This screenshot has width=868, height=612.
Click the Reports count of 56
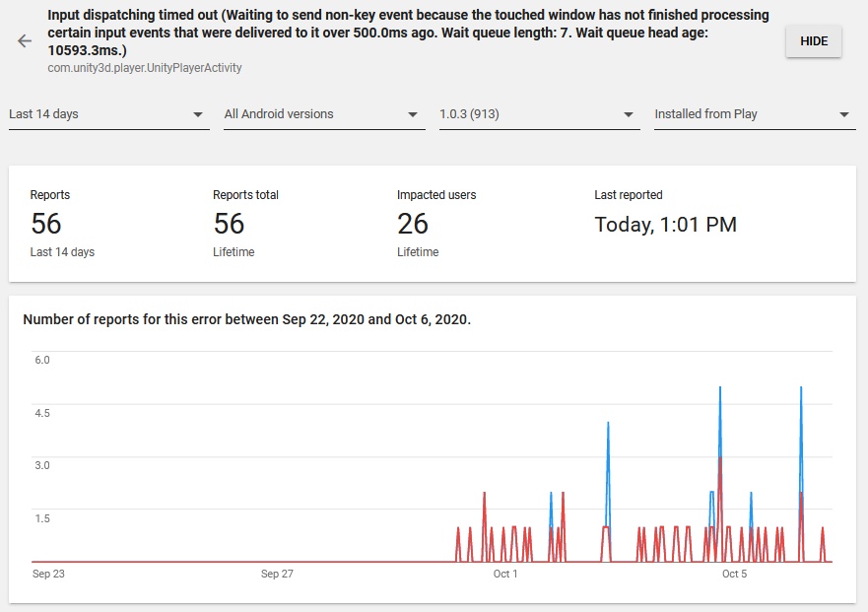click(x=48, y=224)
